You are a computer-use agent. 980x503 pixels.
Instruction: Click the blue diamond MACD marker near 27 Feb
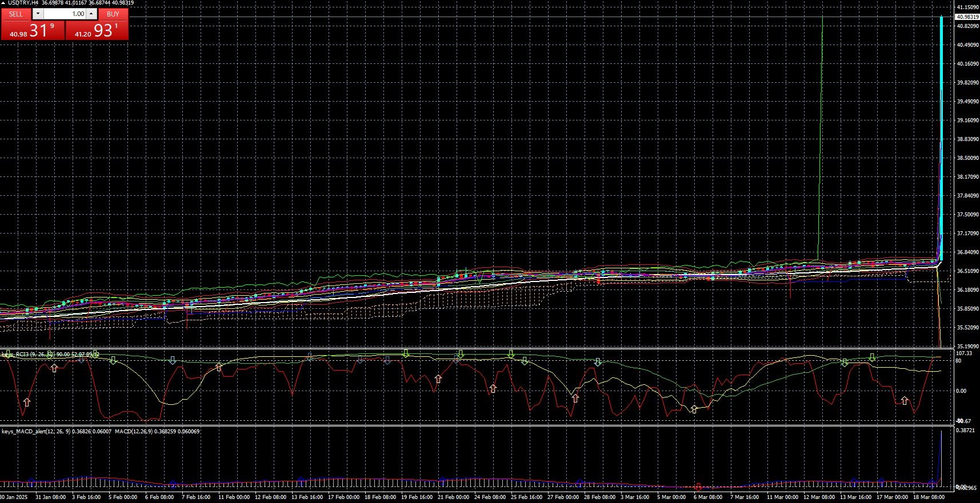coord(579,482)
